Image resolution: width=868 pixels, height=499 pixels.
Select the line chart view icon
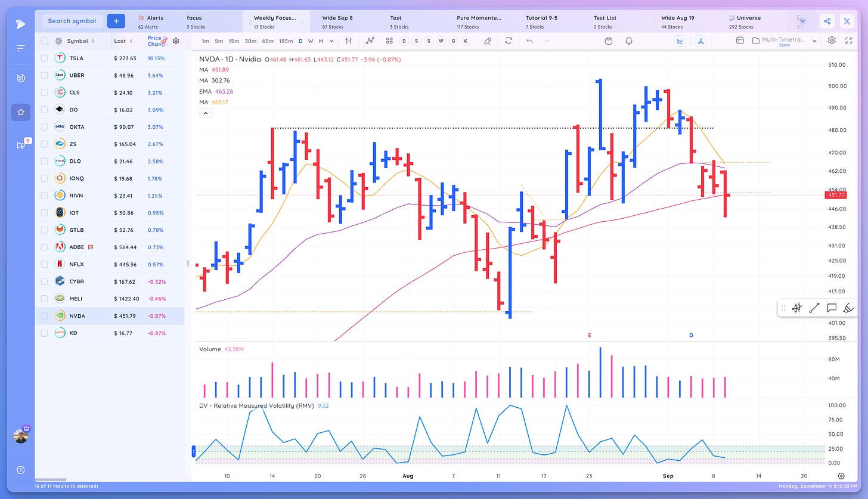(x=680, y=41)
